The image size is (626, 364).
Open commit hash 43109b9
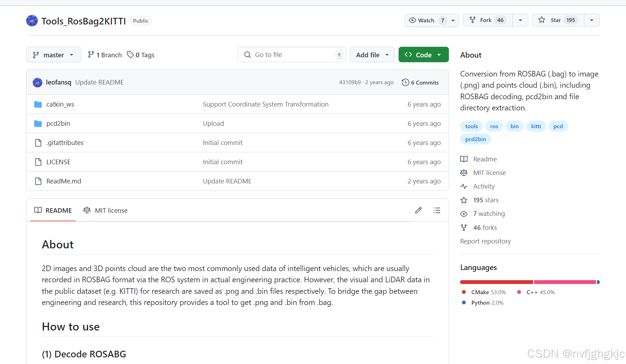pyautogui.click(x=350, y=82)
